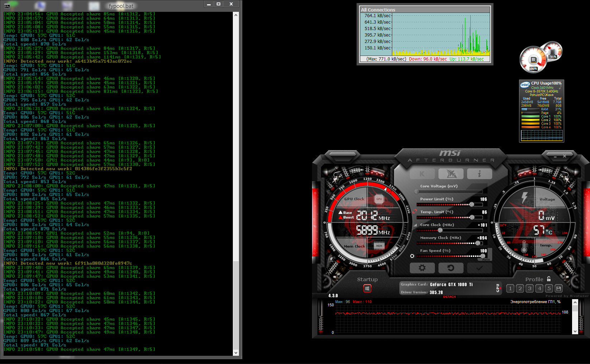The image size is (590, 364).
Task: Launch Kombustor with the K button
Action: pos(422,174)
